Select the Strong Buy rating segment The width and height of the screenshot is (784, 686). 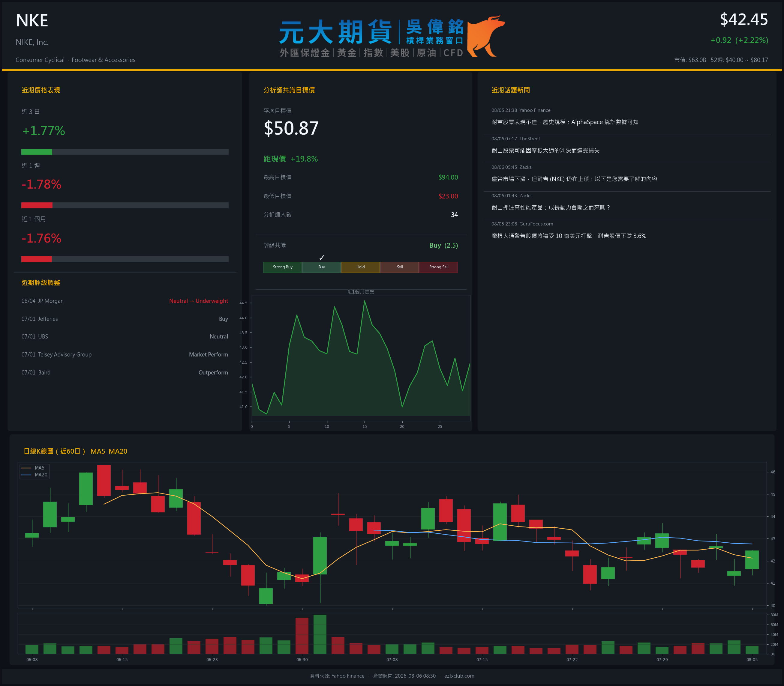point(283,267)
